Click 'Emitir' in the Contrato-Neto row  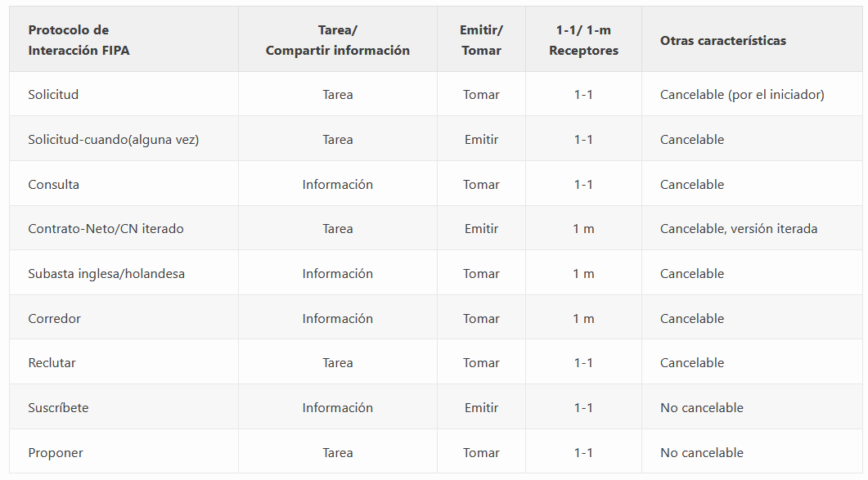(x=481, y=229)
